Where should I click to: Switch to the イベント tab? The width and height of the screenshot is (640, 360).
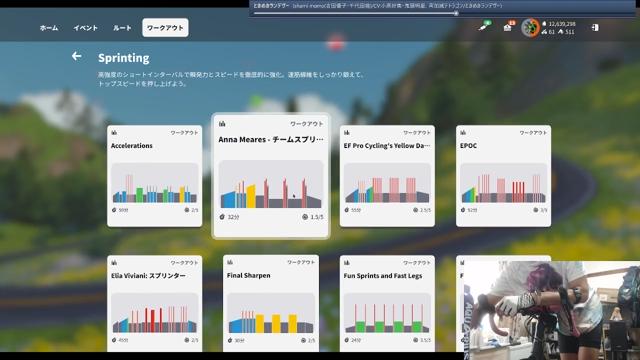pos(86,28)
